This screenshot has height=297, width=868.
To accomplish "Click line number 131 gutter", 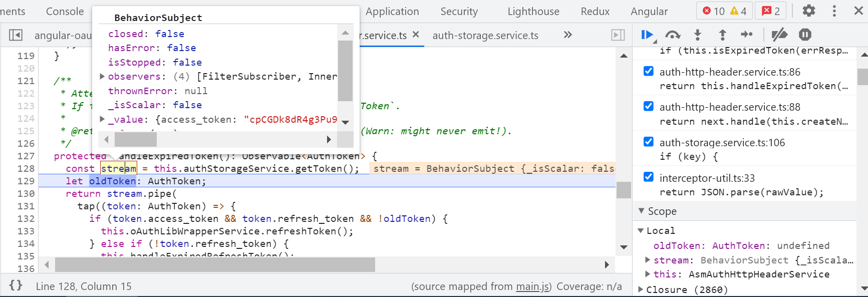I will click(26, 206).
